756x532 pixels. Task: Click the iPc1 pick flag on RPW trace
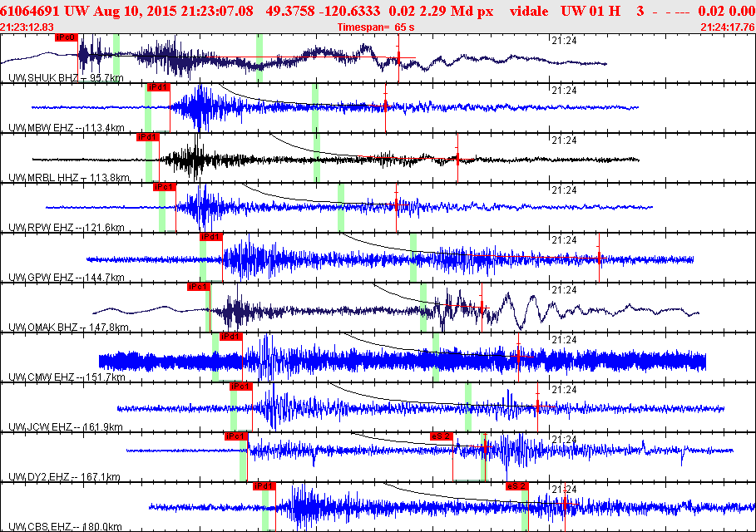coord(164,187)
